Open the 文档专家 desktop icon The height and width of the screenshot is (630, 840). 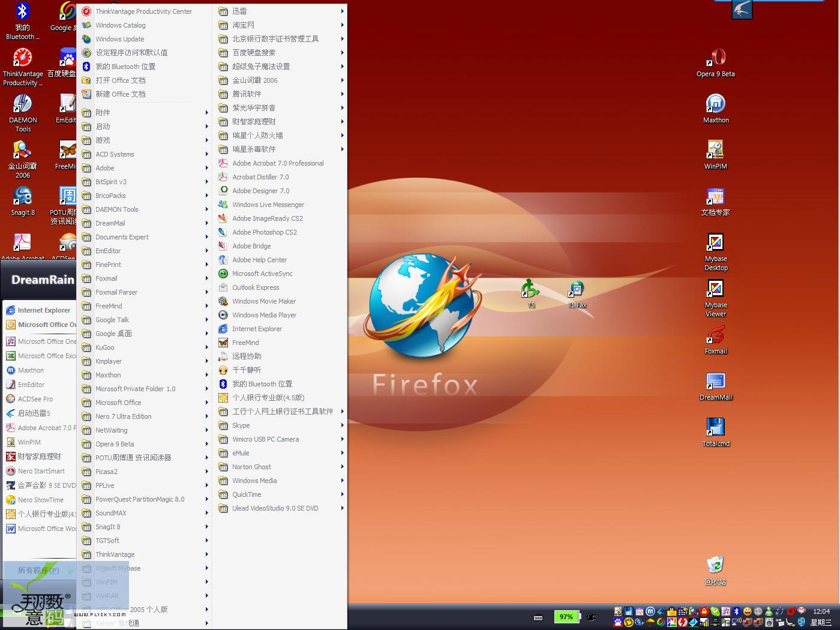pyautogui.click(x=715, y=201)
